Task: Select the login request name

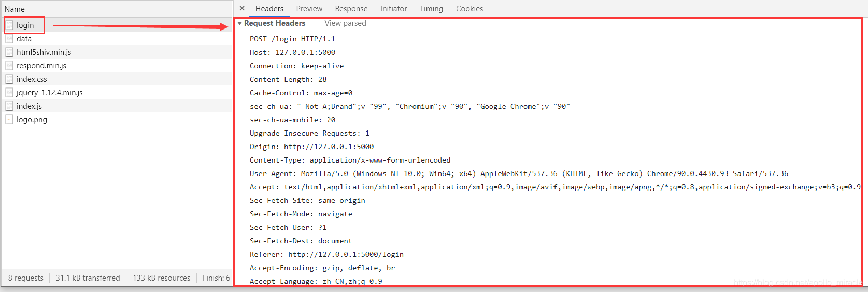Action: (25, 25)
